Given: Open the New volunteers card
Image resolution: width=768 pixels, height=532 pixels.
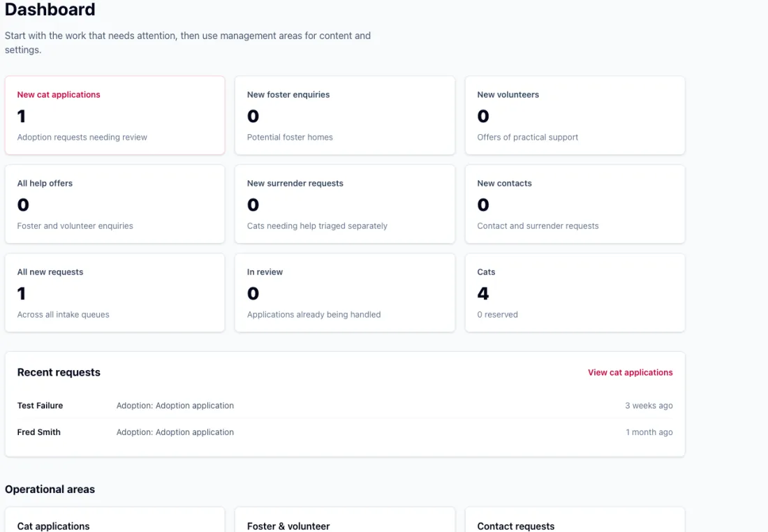Looking at the screenshot, I should coord(575,115).
